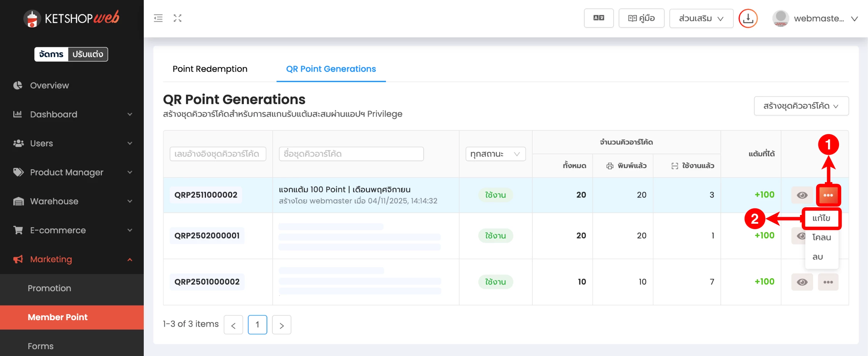
Task: Click the webmaster profile avatar
Action: 781,18
